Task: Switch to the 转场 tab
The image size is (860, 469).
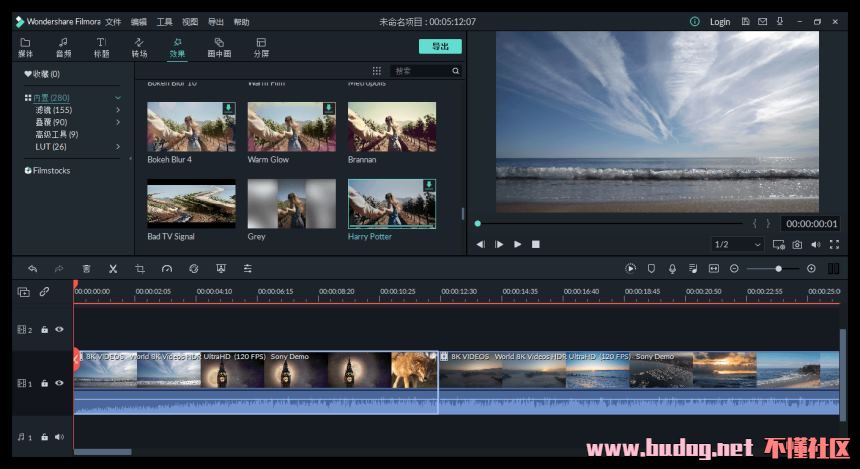Action: click(x=139, y=47)
